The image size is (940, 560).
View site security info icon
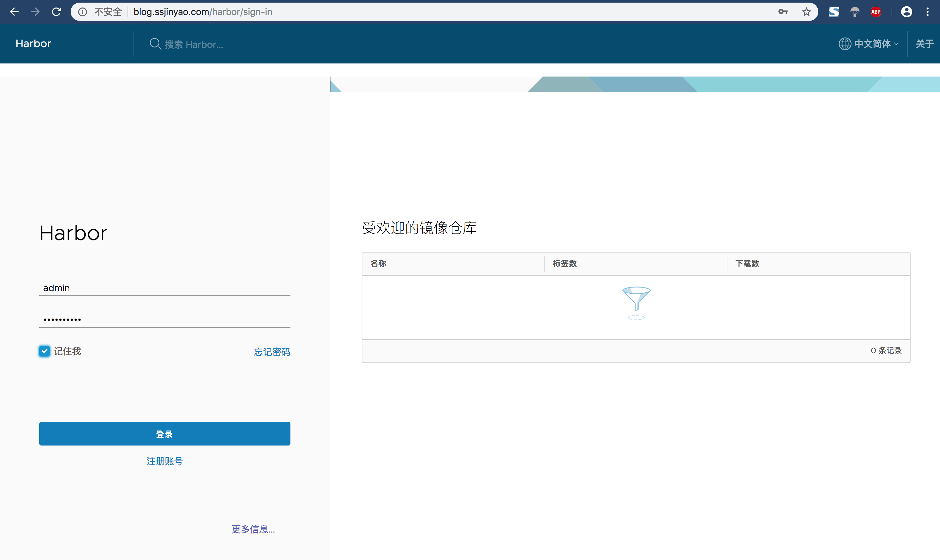[x=82, y=12]
